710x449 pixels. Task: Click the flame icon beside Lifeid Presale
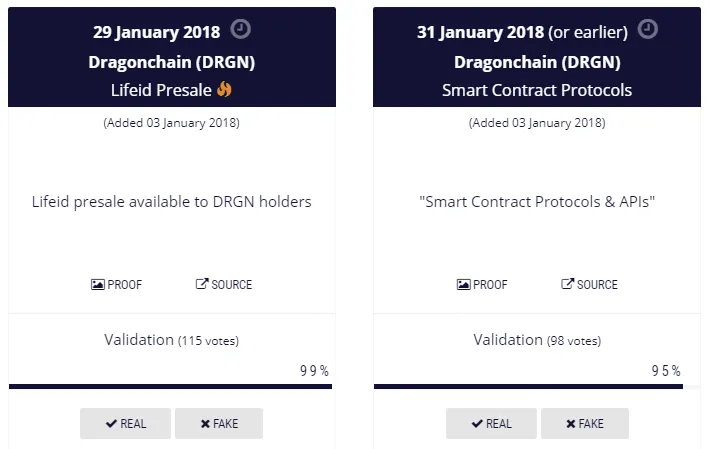tap(224, 89)
